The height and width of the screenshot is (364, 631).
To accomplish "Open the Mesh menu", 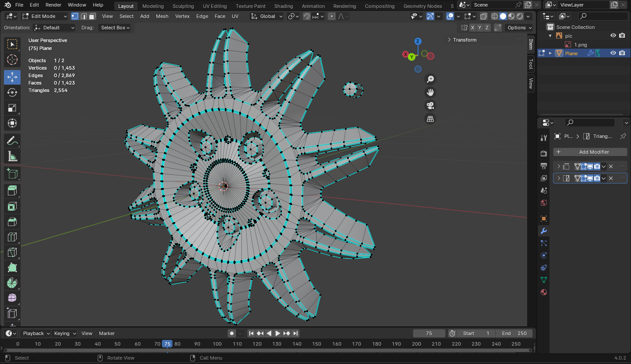I will tap(162, 16).
